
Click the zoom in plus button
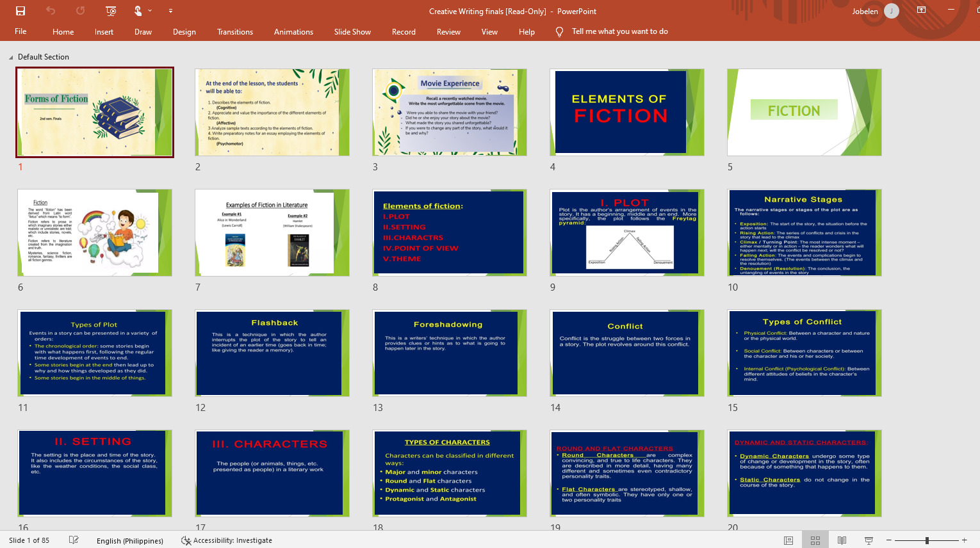pos(964,540)
